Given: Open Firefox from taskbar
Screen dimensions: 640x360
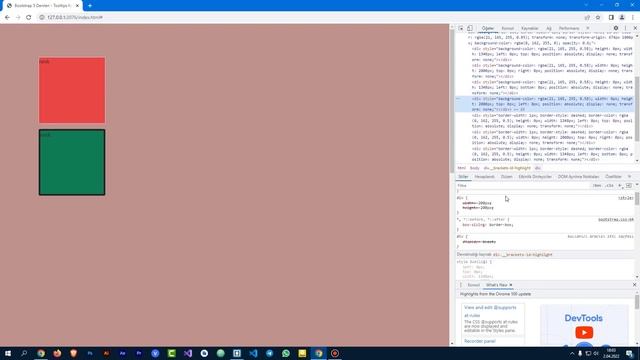Looking at the screenshot, I should click(x=57, y=353).
